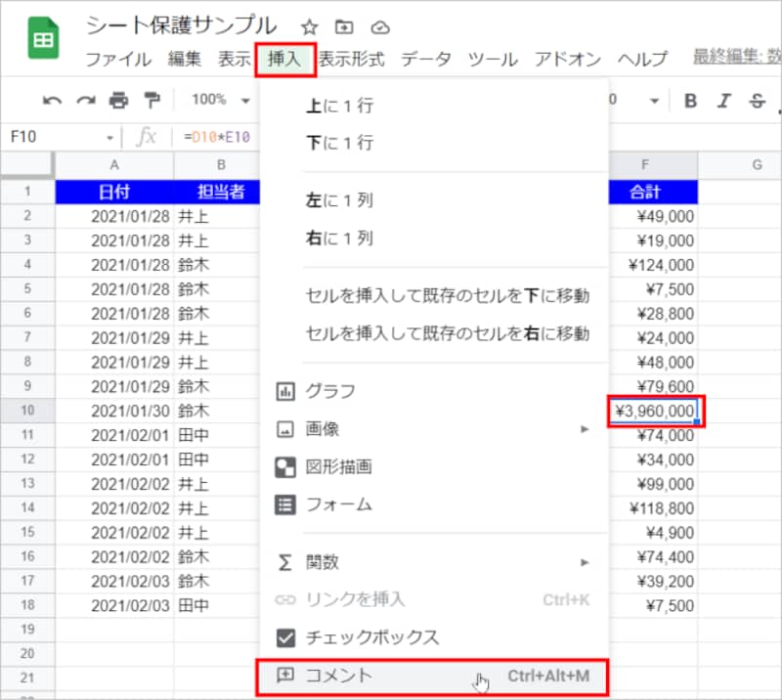Toggle bold formatting with the B icon
This screenshot has width=782, height=700.
(x=691, y=99)
